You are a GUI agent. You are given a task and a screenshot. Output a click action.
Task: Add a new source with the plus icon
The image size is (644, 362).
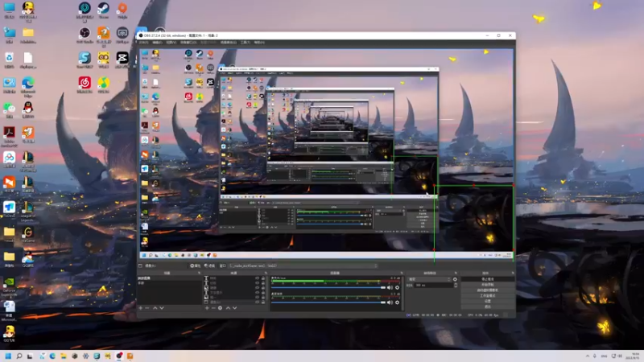point(207,308)
